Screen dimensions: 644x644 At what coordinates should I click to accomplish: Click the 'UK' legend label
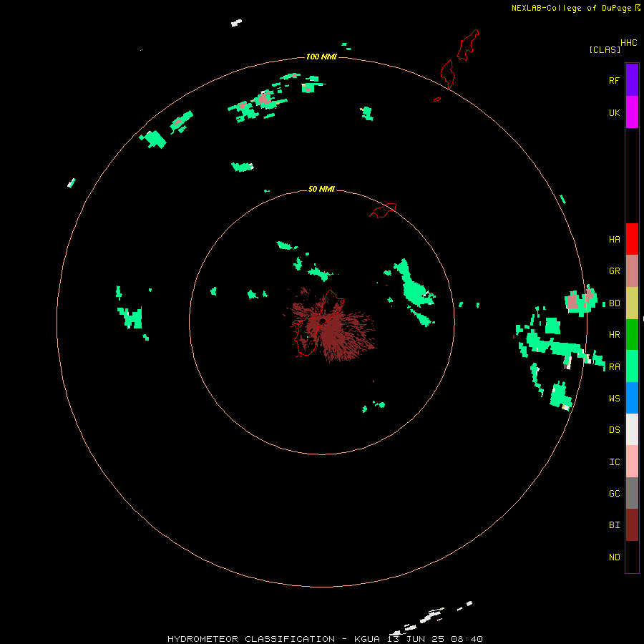[614, 112]
